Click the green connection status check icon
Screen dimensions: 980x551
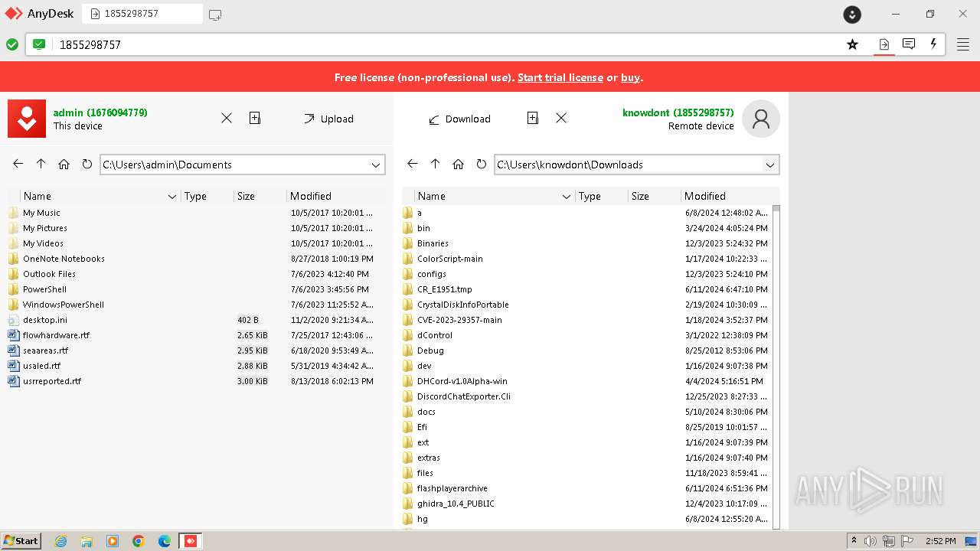[12, 44]
